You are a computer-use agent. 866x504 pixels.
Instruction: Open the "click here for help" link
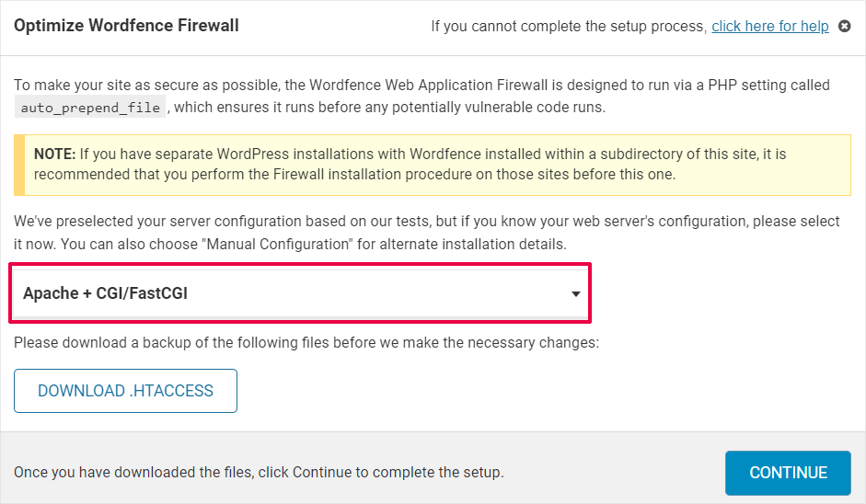pos(769,27)
